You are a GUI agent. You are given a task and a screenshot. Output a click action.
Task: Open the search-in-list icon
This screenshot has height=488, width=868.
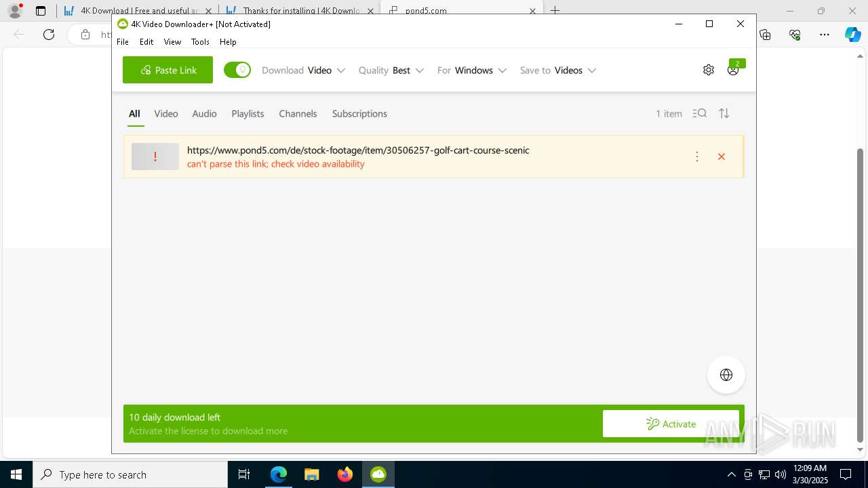click(x=700, y=113)
